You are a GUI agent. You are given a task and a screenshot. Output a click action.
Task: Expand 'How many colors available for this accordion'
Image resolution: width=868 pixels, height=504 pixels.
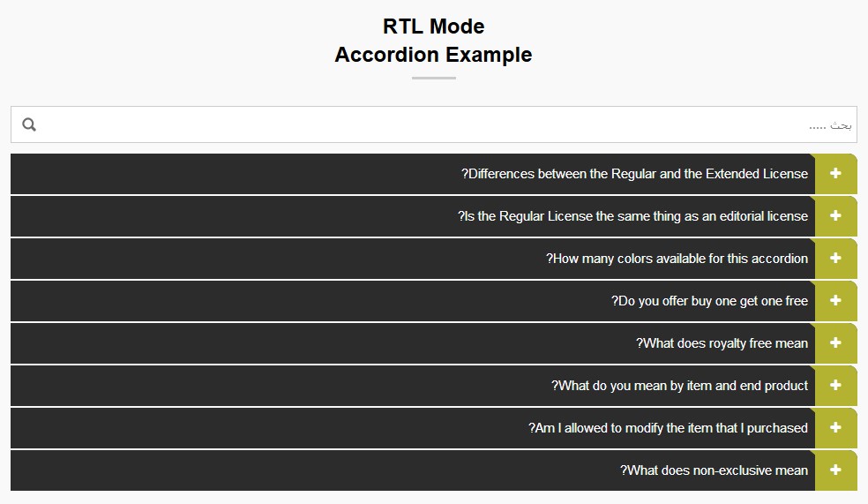click(677, 259)
